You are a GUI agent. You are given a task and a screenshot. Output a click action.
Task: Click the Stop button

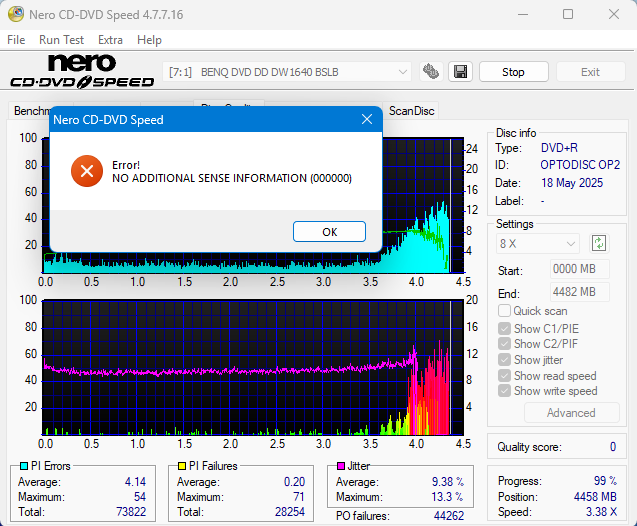513,72
